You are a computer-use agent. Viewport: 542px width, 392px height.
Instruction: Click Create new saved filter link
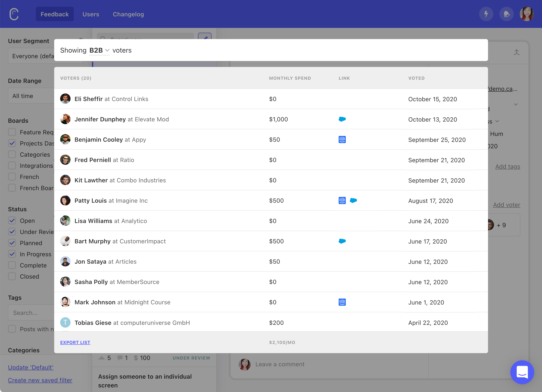coord(40,380)
